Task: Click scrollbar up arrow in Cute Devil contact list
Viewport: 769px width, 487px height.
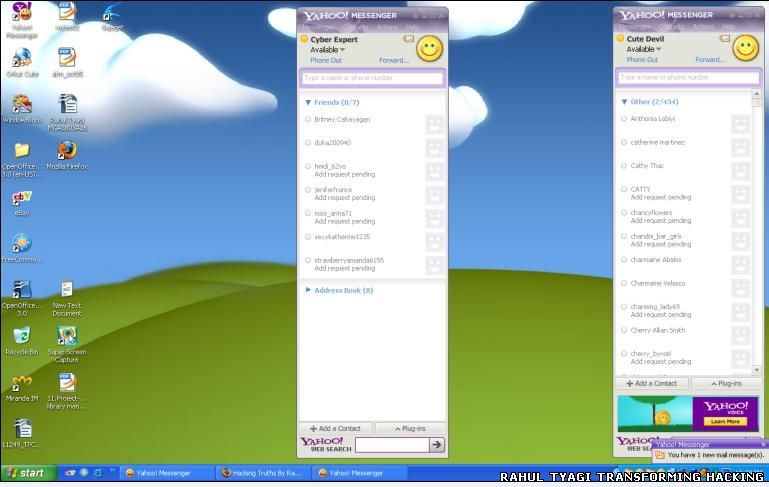Action: tap(756, 93)
